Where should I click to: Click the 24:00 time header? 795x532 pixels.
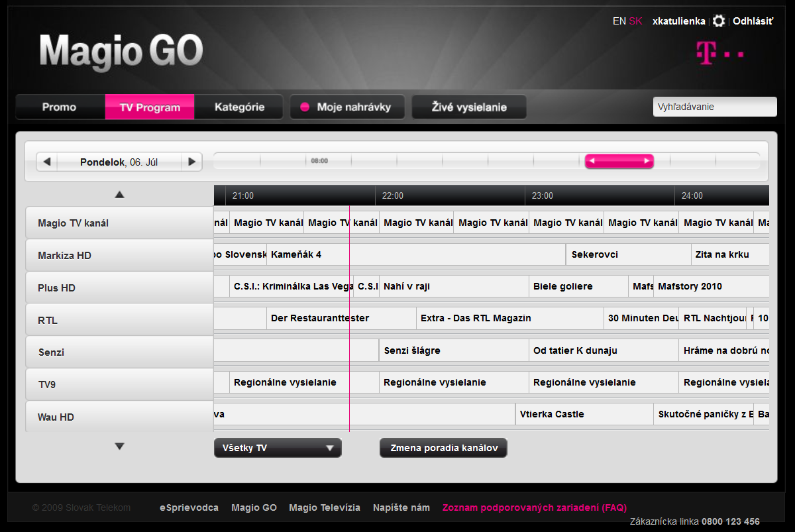coord(692,195)
